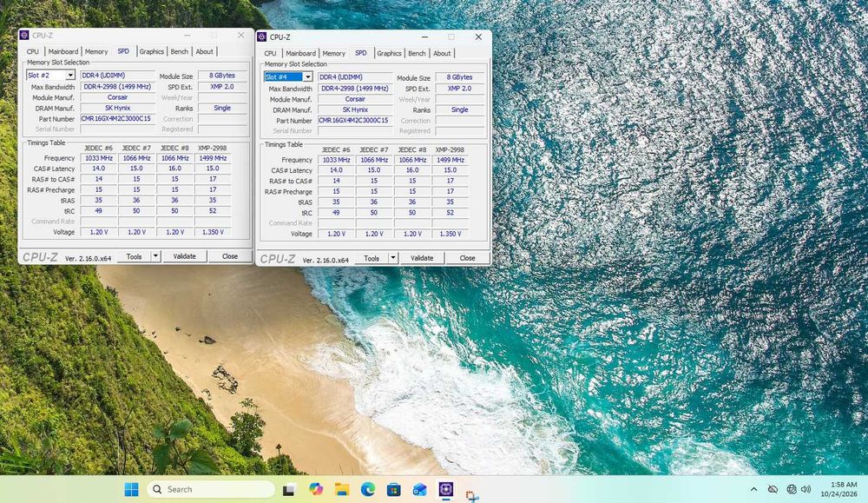Click the Corsair manufacturer in Slot #4 window
Viewport: 868px width, 503px height.
[355, 99]
